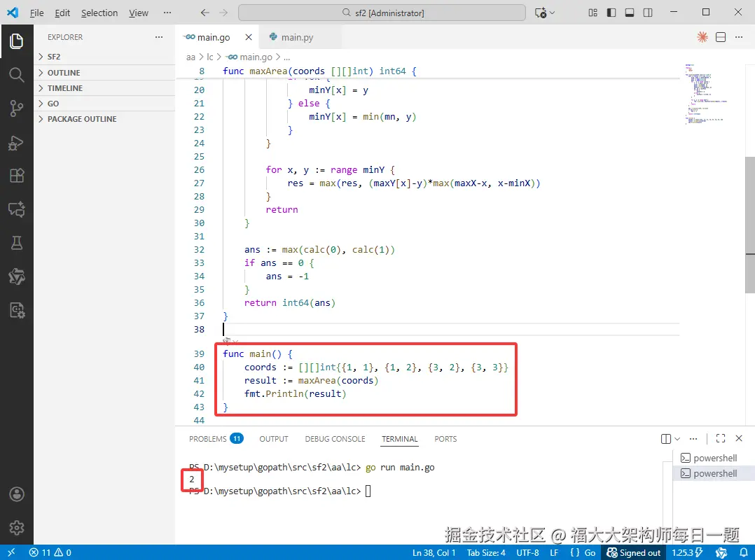Toggle the bottom panel visibility
The image size is (755, 560).
[x=630, y=13]
